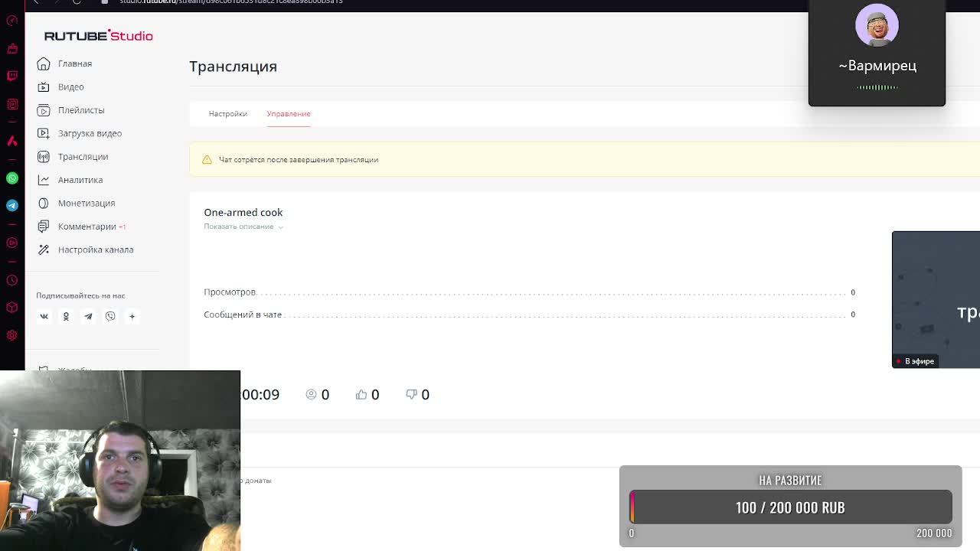Click the НА РАЗВИТИЕ donation progress bar

click(x=790, y=507)
